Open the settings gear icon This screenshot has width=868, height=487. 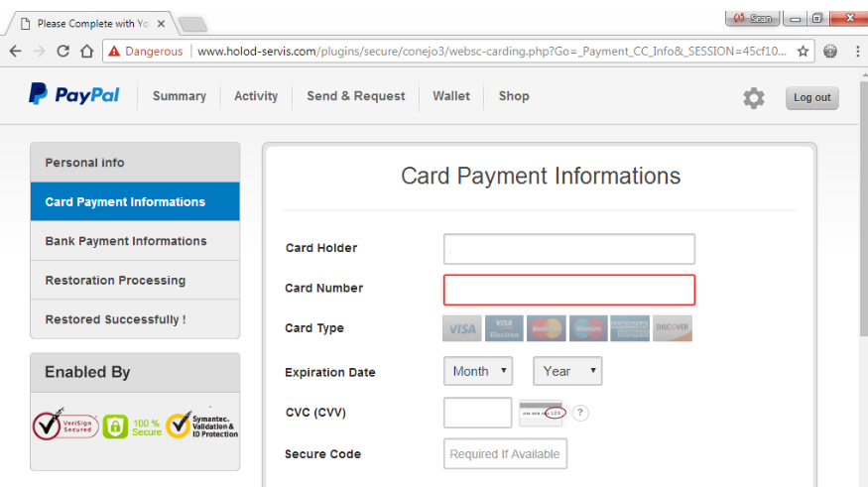point(753,98)
